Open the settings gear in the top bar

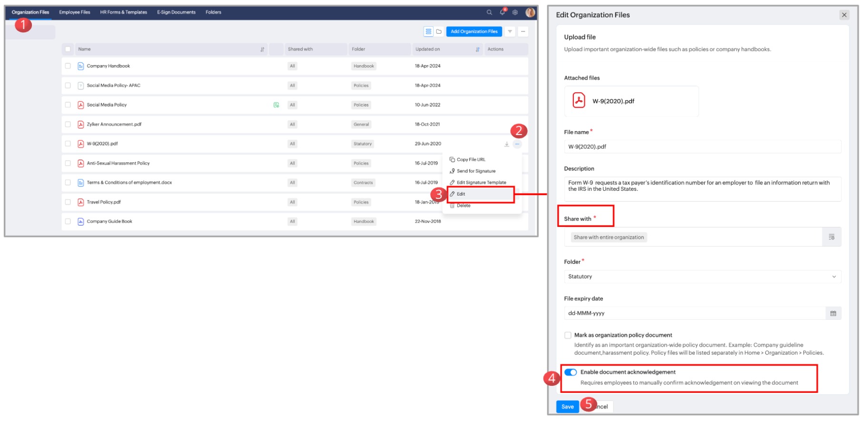(515, 12)
